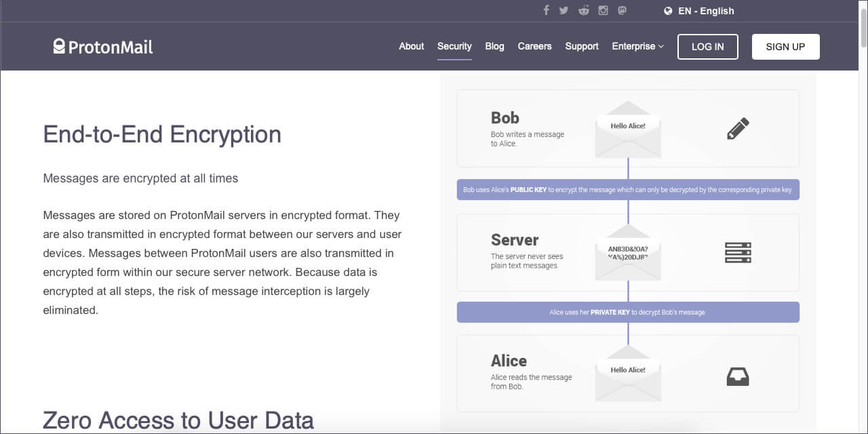This screenshot has width=868, height=434.
Task: Open ProtonMail's Reddit page icon
Action: (x=583, y=10)
